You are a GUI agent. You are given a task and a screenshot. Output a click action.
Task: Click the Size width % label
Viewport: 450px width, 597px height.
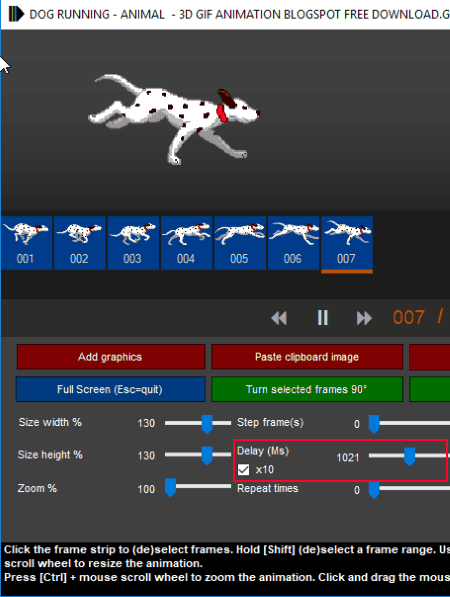pyautogui.click(x=50, y=422)
